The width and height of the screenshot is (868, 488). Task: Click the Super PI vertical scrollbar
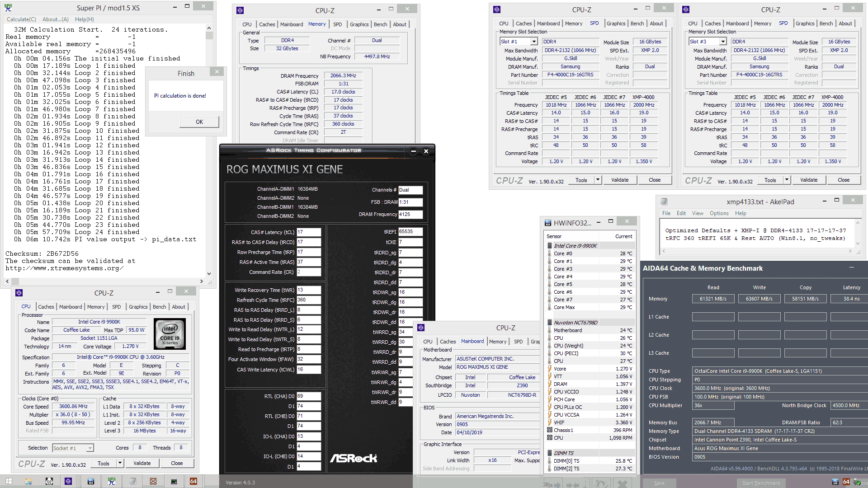(x=209, y=150)
